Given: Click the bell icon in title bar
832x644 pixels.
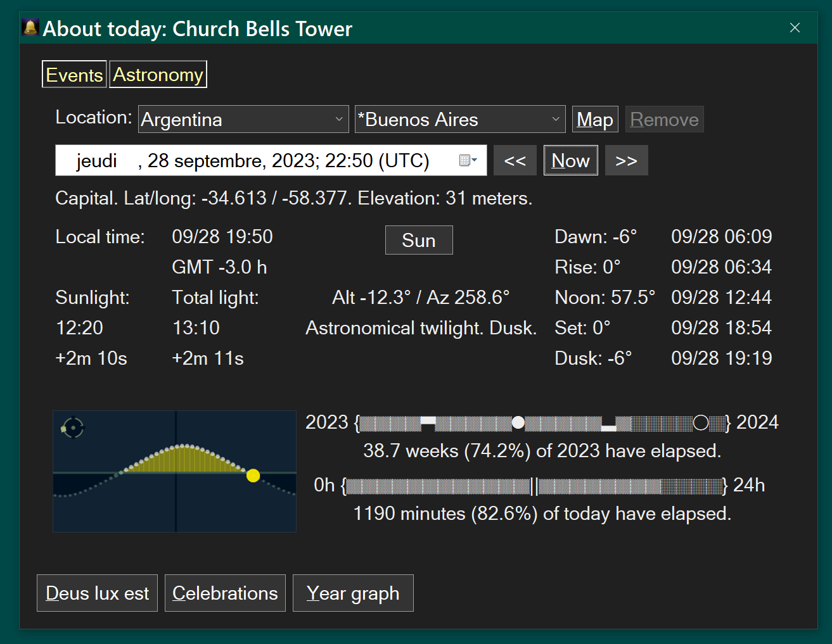Looking at the screenshot, I should (30, 28).
